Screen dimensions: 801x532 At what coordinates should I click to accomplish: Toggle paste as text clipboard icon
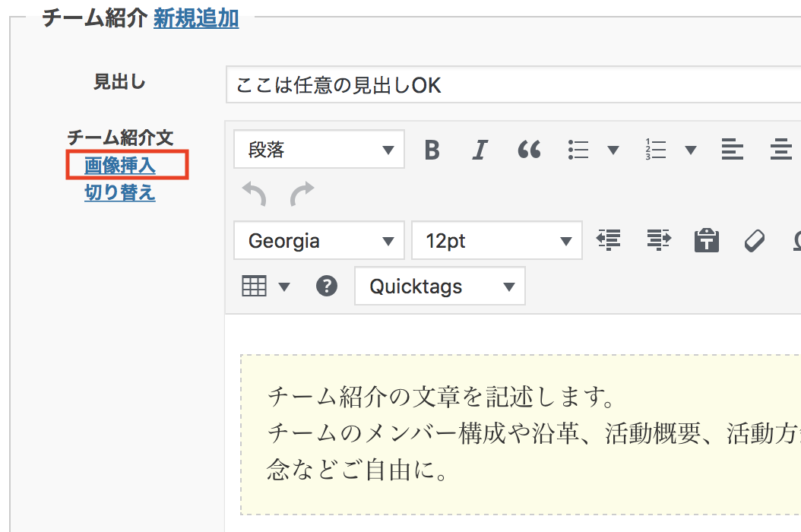[x=707, y=239]
